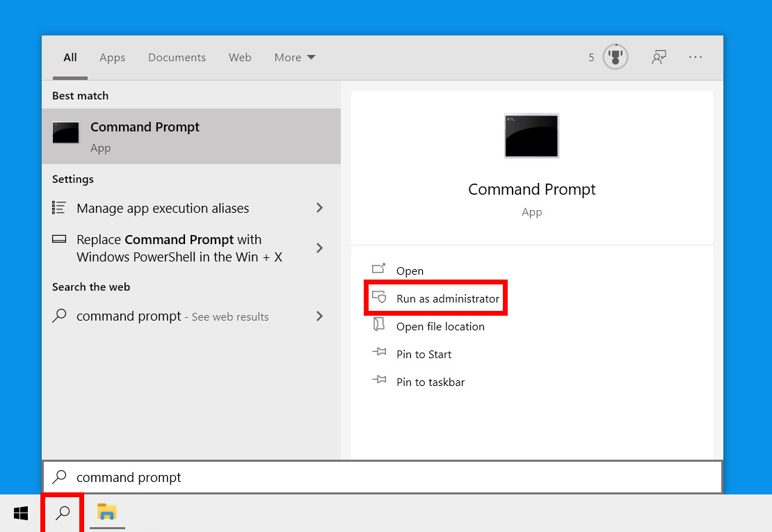Click the Windows Start button
The image size is (772, 532).
(21, 513)
